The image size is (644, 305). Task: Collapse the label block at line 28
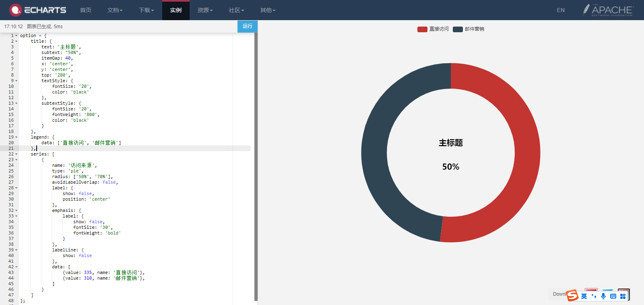click(17, 188)
